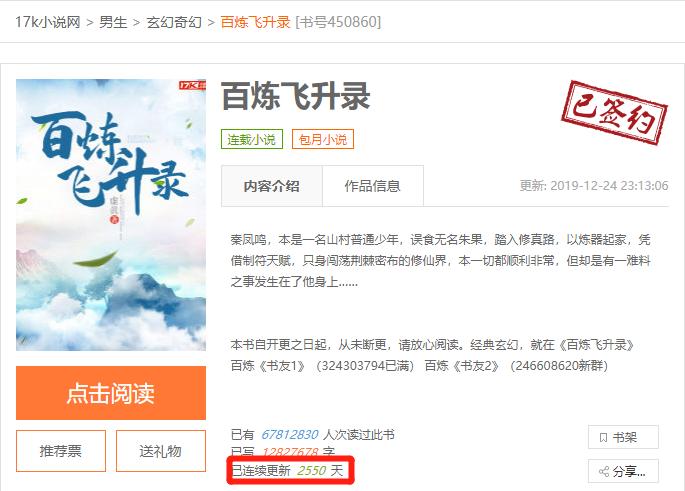The width and height of the screenshot is (685, 491).
Task: Click the 送礼物 button
Action: [161, 451]
